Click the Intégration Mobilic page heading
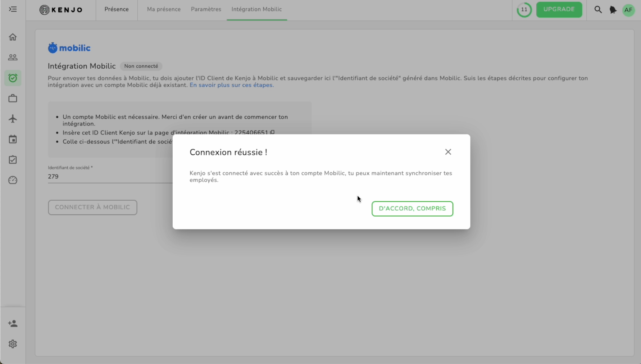Viewport: 641px width, 364px height. coord(82,66)
